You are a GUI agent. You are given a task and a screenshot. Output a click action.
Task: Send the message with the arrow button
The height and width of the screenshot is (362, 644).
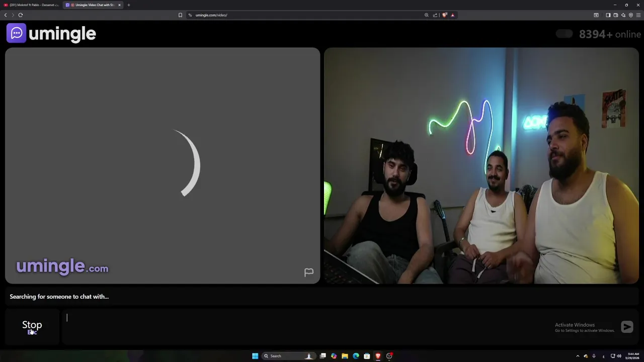[627, 327]
